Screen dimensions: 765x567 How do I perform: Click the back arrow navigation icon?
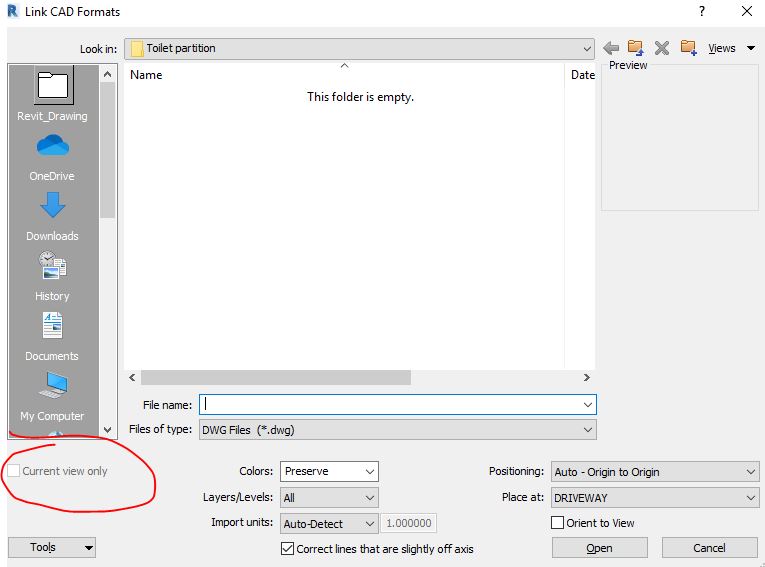(611, 48)
